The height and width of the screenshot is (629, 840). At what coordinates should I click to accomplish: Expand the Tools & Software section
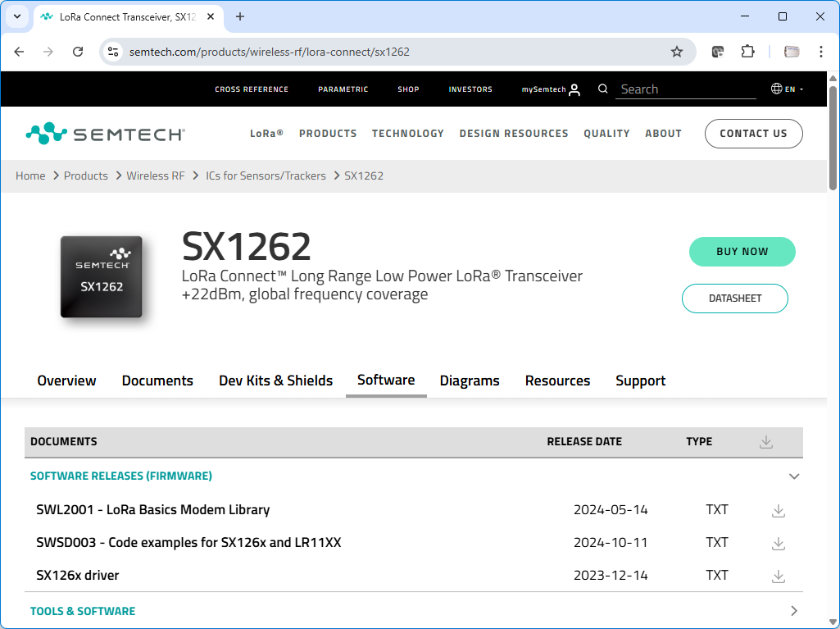pyautogui.click(x=793, y=610)
